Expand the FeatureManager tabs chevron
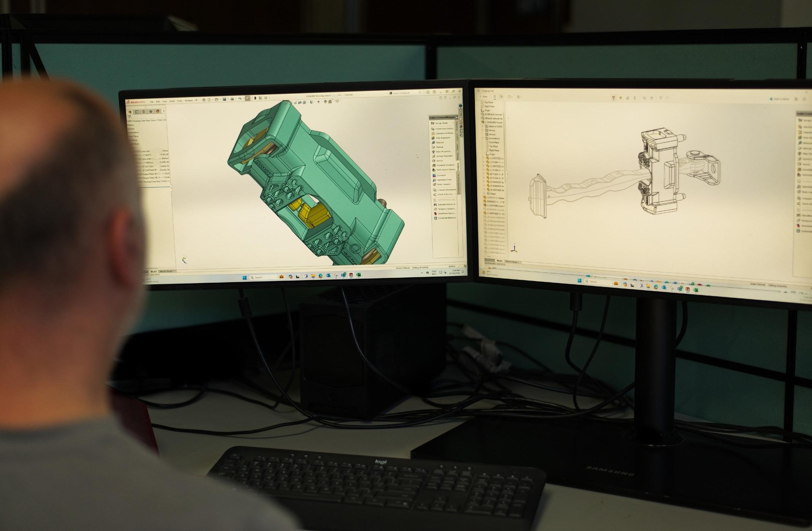The image size is (812, 531). click(164, 111)
